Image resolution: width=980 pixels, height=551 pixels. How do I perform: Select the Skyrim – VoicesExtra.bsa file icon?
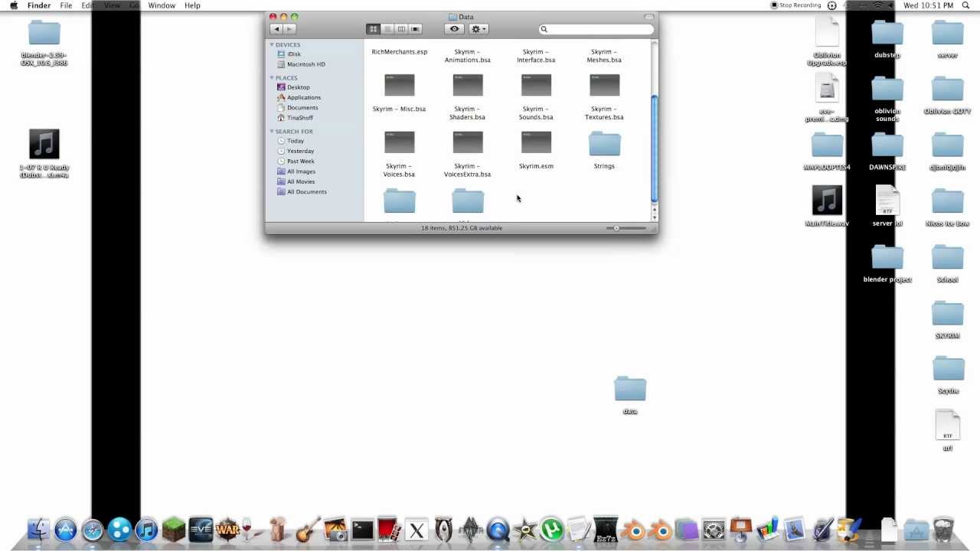point(468,143)
